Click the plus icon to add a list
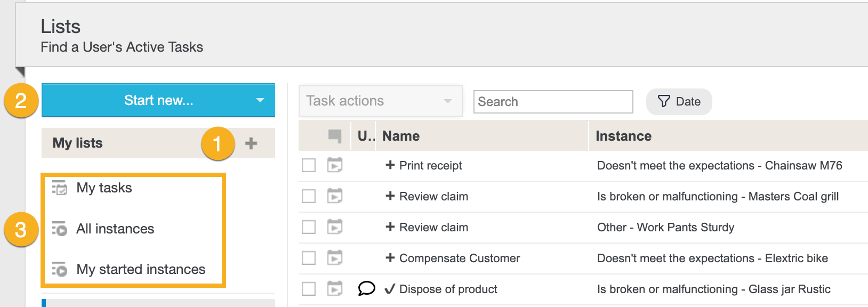This screenshot has height=307, width=868. point(251,143)
